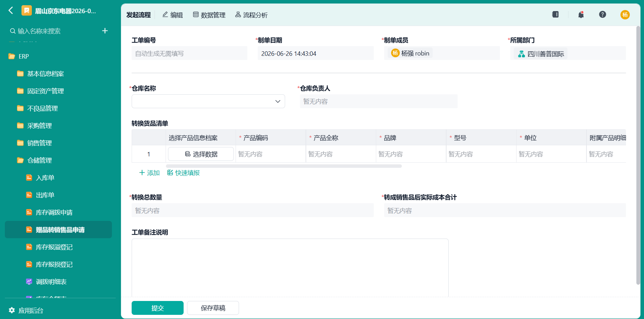Click the 转换总数量 field
The image size is (644, 319).
(253, 210)
